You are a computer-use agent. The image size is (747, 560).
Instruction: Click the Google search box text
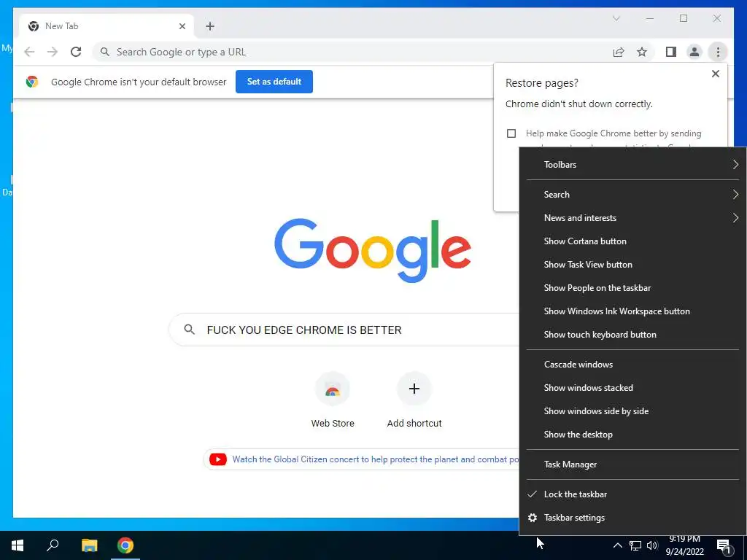(x=304, y=330)
